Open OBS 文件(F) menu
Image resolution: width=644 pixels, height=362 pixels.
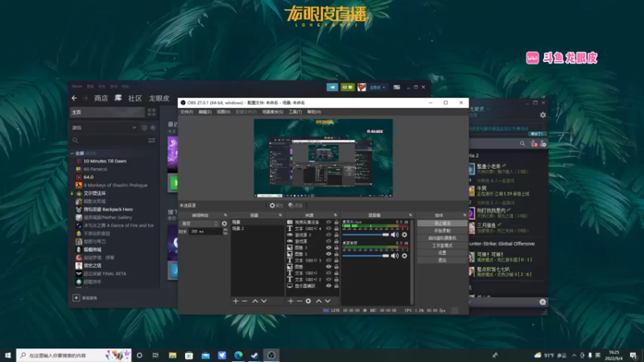[x=187, y=112]
